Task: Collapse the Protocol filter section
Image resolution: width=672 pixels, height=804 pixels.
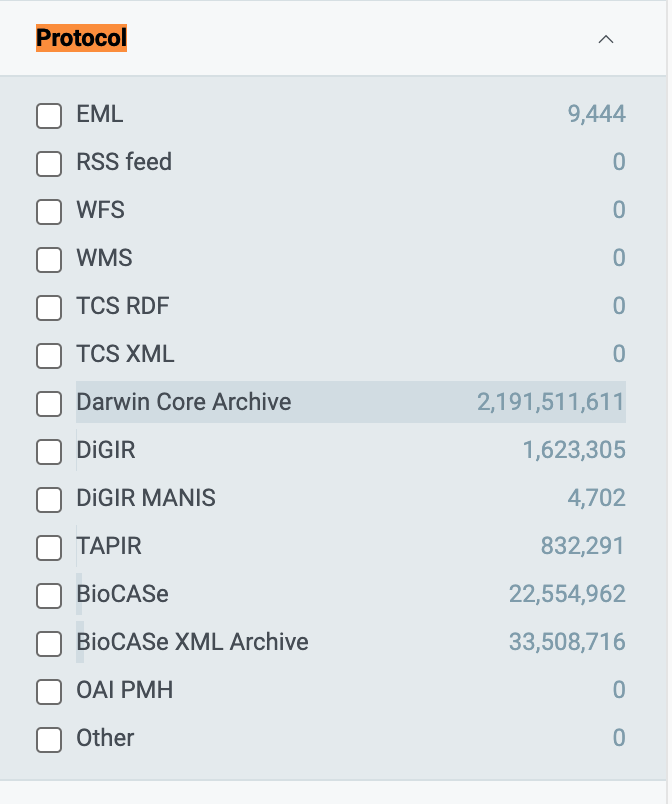Action: click(605, 38)
